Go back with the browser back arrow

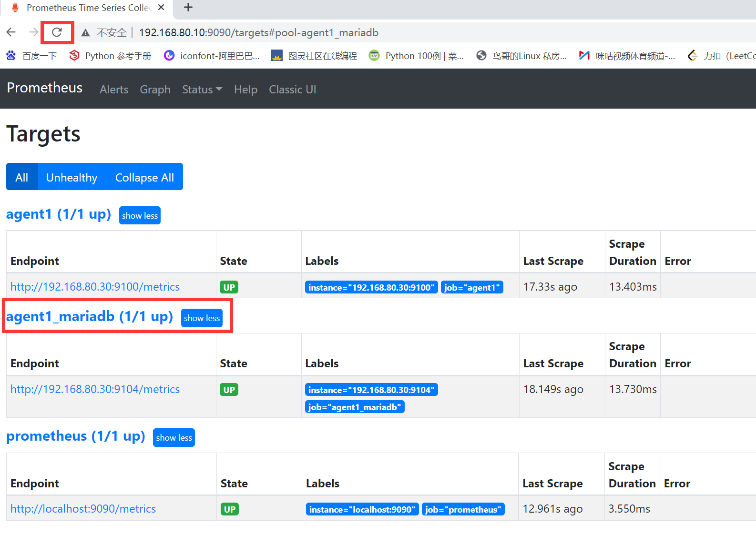pyautogui.click(x=11, y=32)
